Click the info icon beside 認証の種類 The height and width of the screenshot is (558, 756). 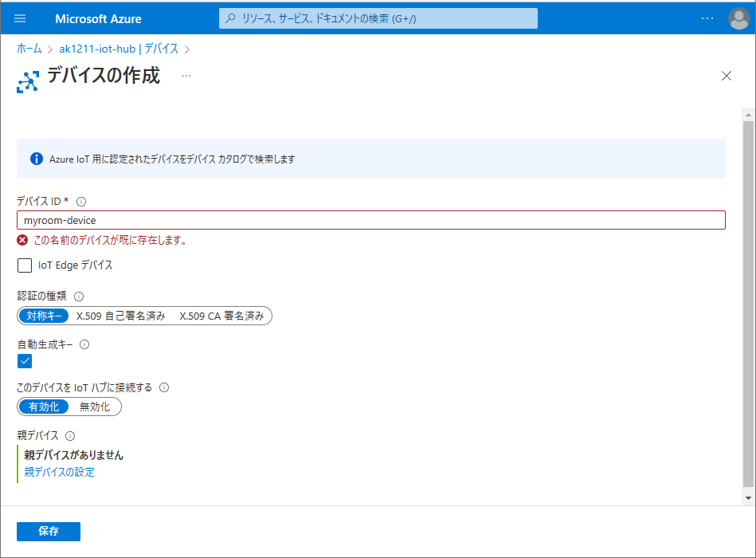(79, 297)
